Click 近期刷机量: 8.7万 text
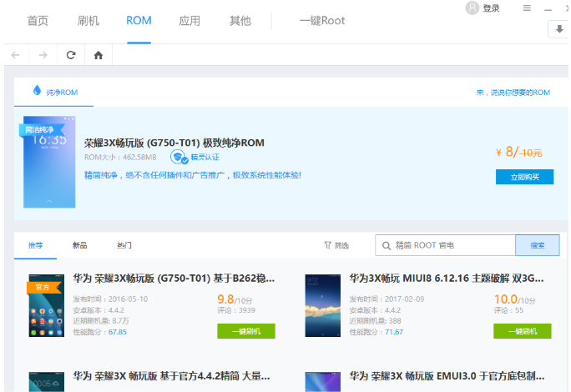This screenshot has height=392, width=571. click(x=101, y=321)
